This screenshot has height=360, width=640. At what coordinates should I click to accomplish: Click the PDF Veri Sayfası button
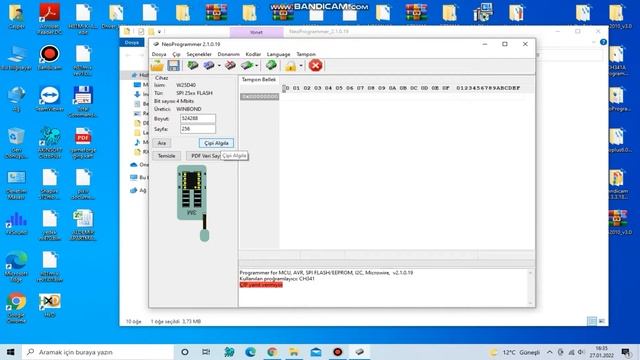point(204,156)
